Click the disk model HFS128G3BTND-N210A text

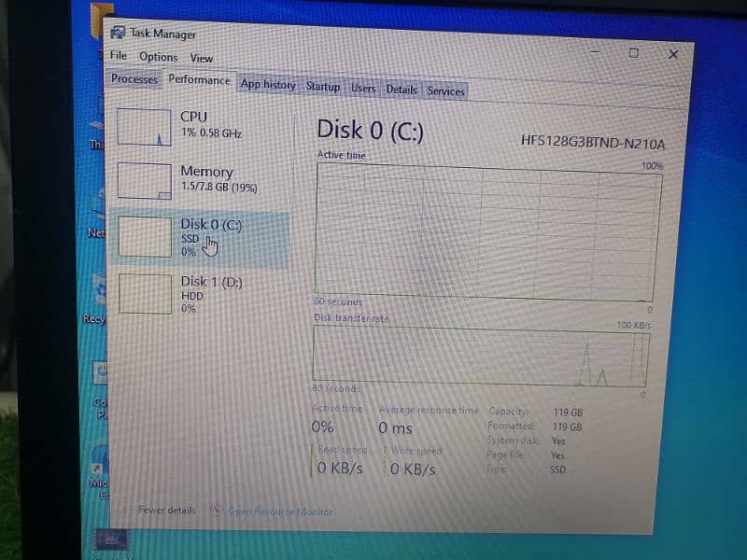[593, 142]
